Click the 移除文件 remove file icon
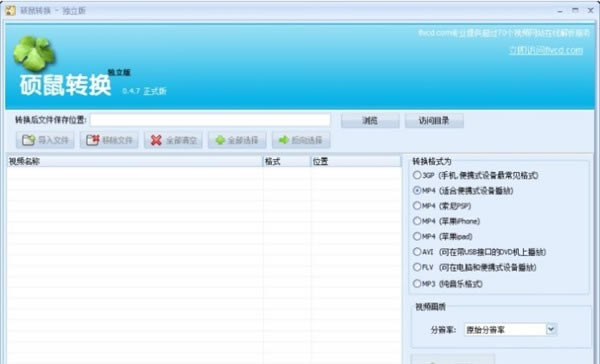This screenshot has height=364, width=600. tap(93, 140)
